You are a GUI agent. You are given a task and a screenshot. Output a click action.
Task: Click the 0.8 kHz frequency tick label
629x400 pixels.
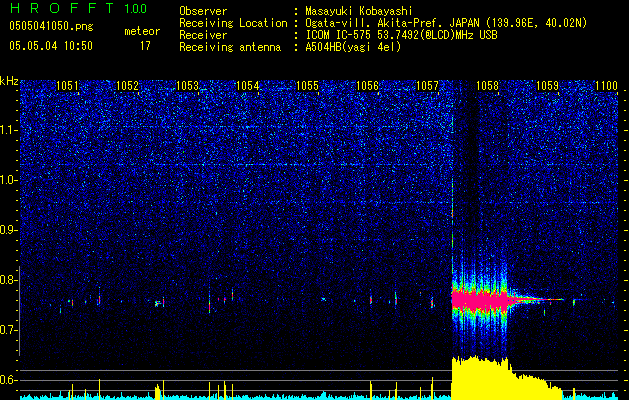point(9,280)
